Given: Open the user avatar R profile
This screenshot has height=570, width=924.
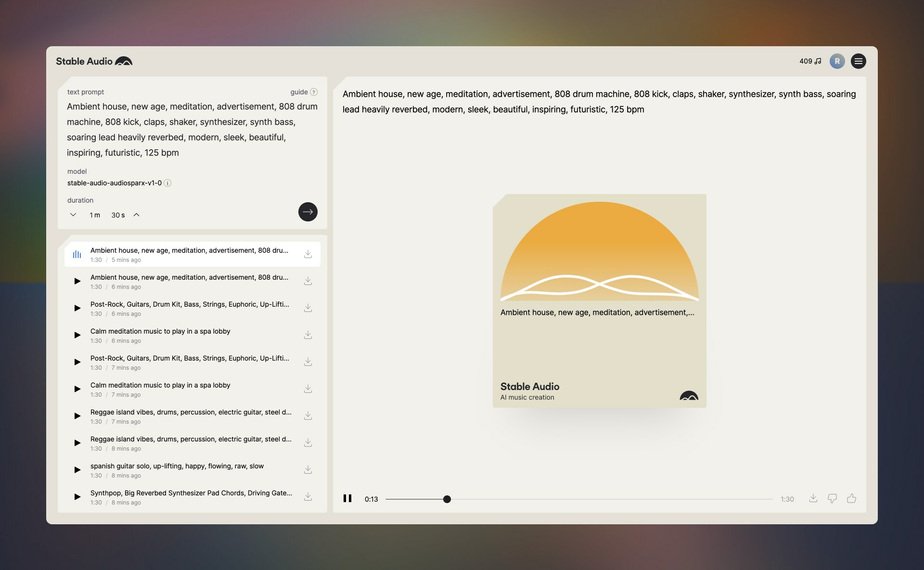Looking at the screenshot, I should [x=837, y=61].
